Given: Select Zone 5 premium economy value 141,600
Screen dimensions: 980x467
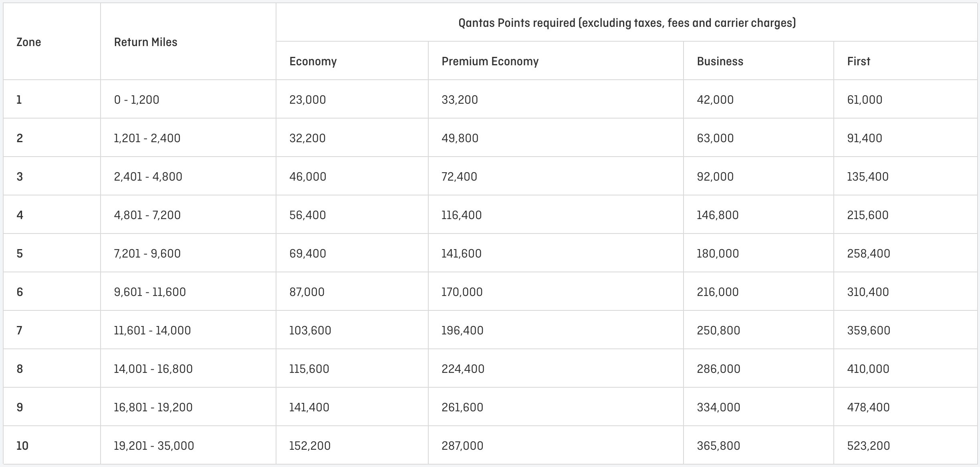Looking at the screenshot, I should pos(461,254).
